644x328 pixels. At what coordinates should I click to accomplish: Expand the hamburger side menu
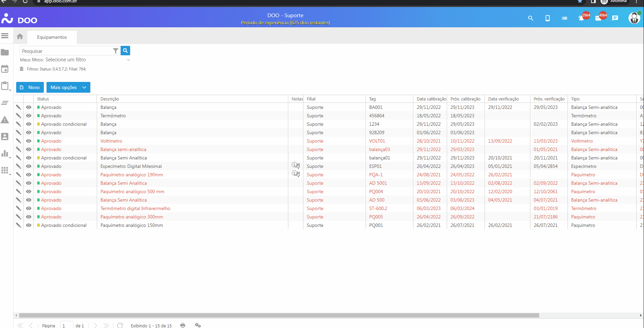coord(5,36)
